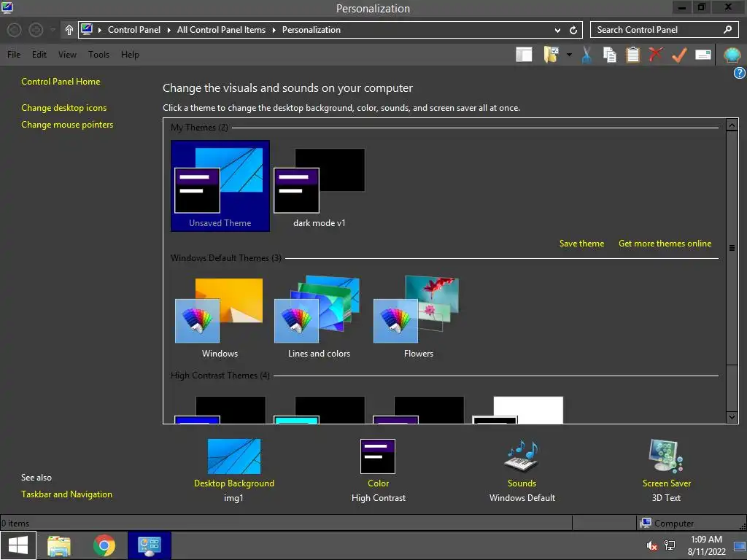The image size is (747, 560).
Task: Open Desktop Background img1 settings
Action: pos(234,470)
